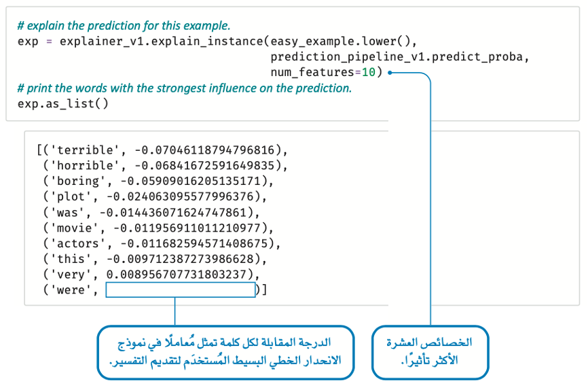
Task: Click the 'this' score row
Action: tap(155, 259)
